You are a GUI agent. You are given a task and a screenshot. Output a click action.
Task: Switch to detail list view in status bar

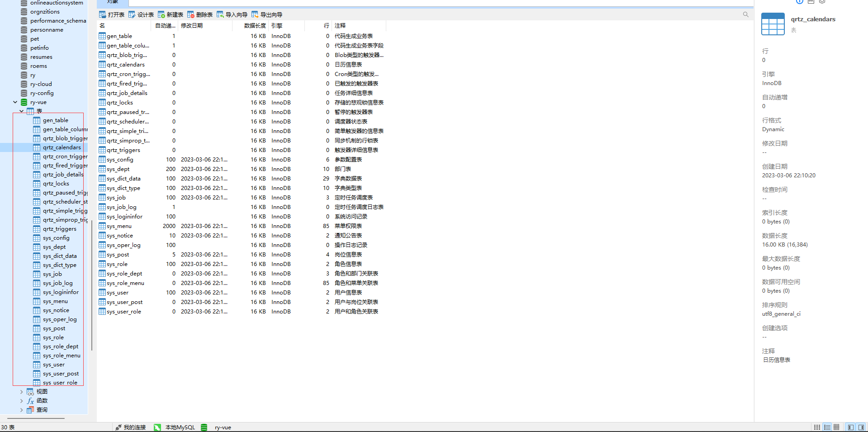pyautogui.click(x=827, y=427)
